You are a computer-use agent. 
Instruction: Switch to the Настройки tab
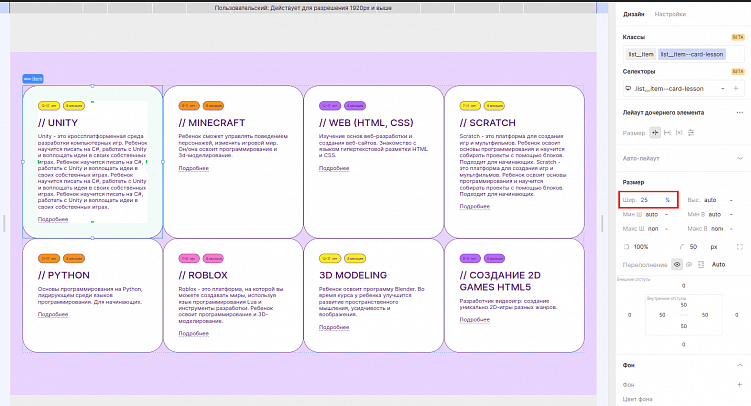[670, 14]
